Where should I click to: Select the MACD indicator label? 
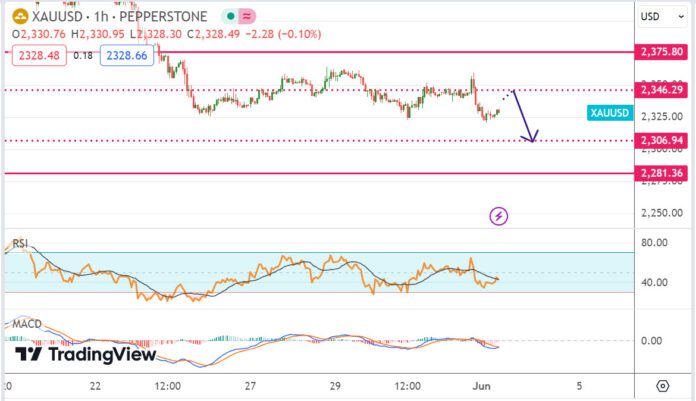coord(25,325)
